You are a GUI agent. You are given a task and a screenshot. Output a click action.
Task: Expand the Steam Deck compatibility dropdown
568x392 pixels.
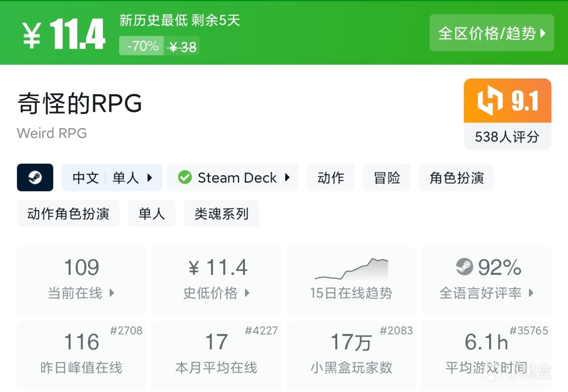click(233, 177)
